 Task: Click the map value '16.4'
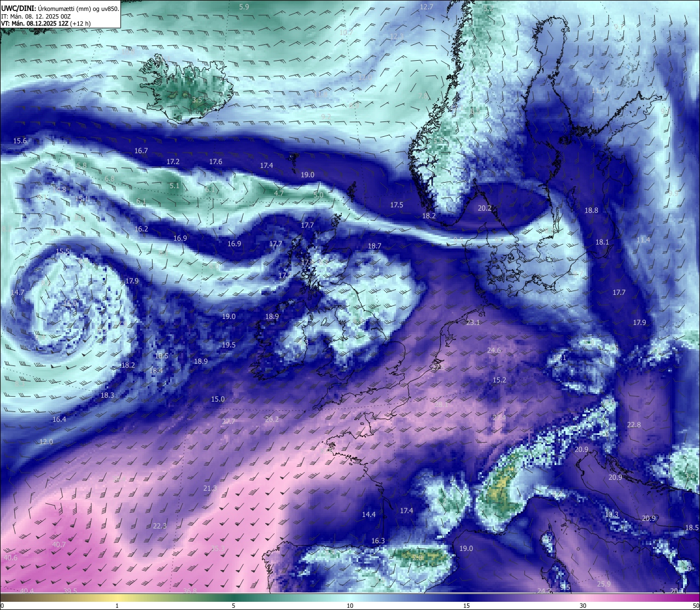pos(59,420)
